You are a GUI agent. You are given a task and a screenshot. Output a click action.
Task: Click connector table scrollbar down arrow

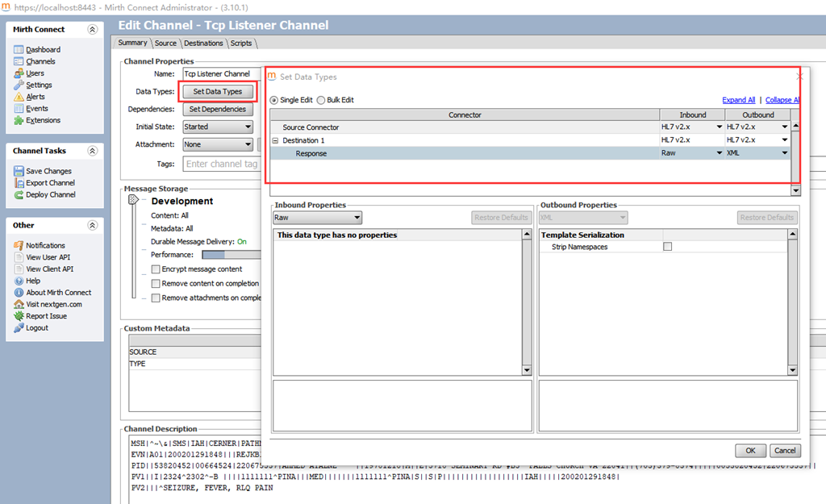click(795, 190)
